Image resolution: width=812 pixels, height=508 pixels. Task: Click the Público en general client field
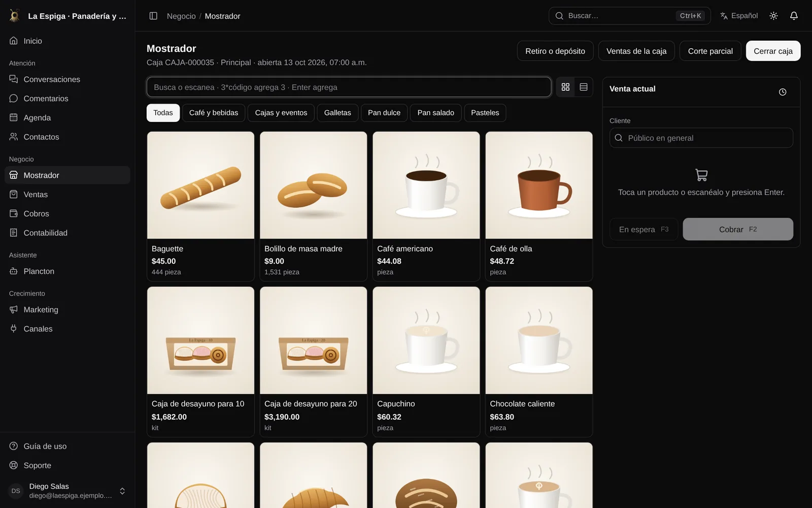(x=701, y=138)
